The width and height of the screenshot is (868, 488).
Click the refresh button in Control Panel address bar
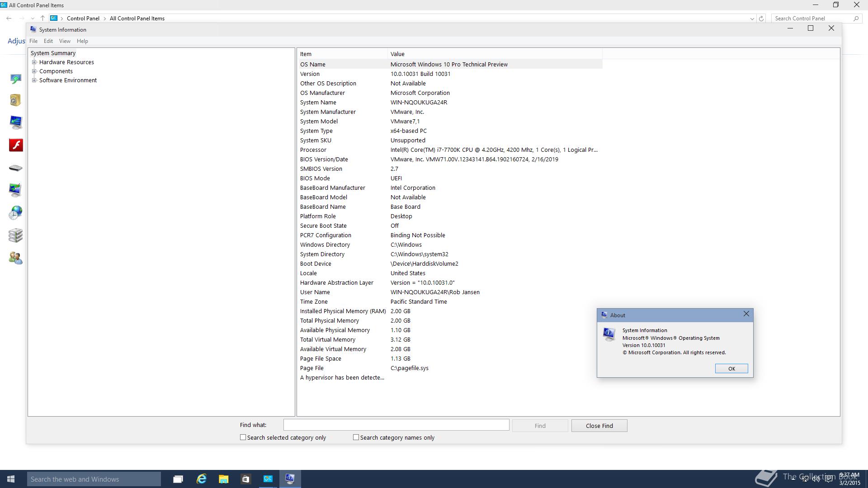pyautogui.click(x=761, y=19)
